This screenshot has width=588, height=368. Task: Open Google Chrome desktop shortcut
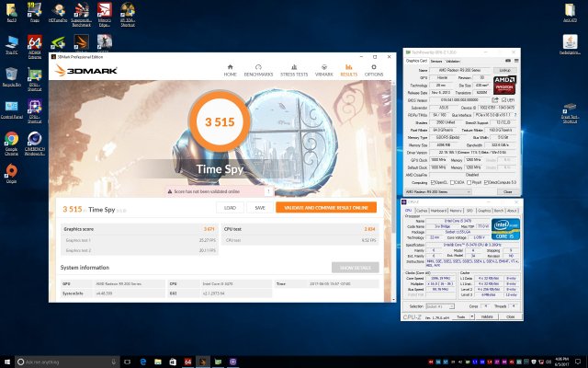click(11, 144)
